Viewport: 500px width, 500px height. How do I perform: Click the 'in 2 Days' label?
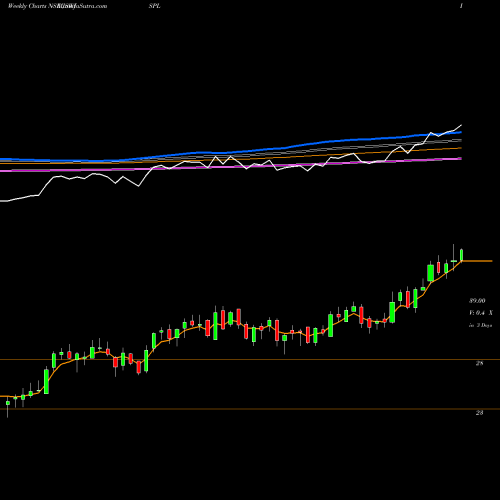480,325
